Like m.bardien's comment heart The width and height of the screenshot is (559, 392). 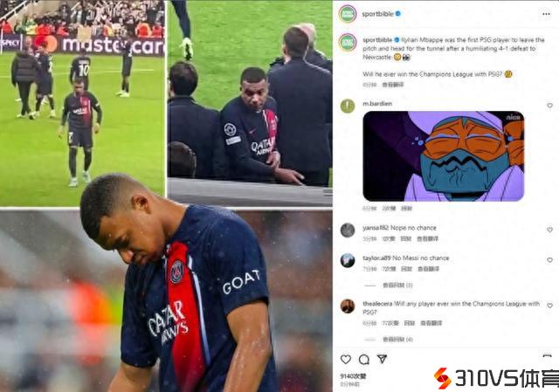click(549, 106)
